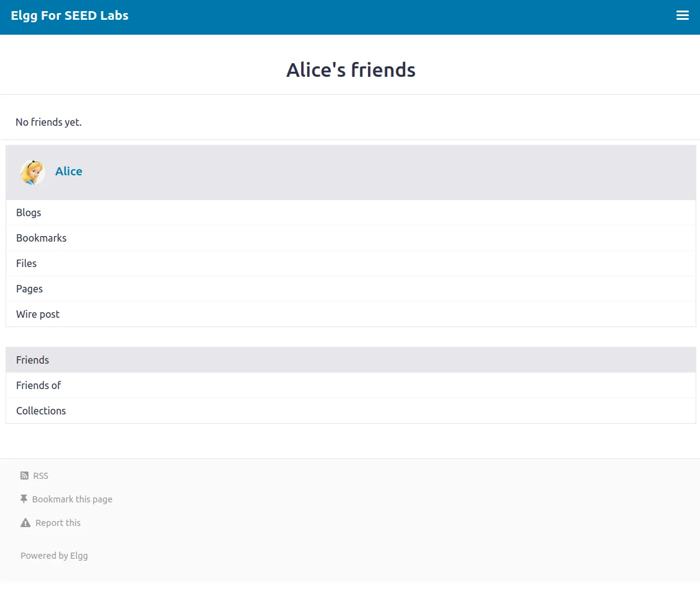Screen dimensions: 700x591
Task: Click the RSS feed icon
Action: point(24,476)
